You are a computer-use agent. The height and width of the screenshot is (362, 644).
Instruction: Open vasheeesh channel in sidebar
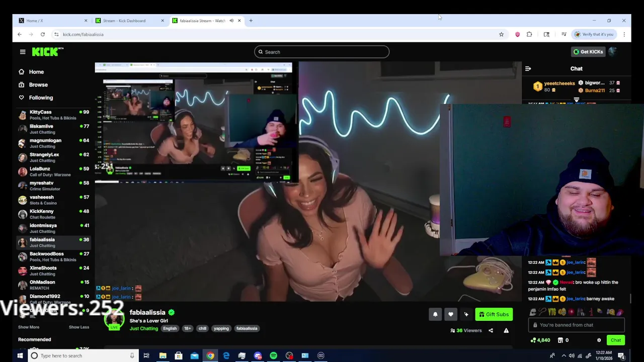coord(53,200)
